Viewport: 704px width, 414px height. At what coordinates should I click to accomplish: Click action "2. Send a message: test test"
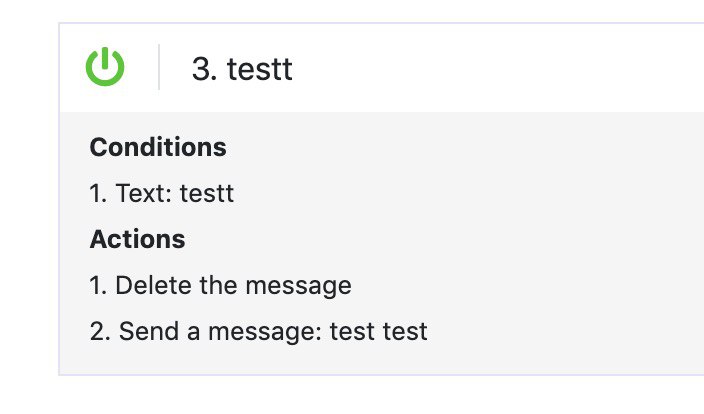(259, 331)
